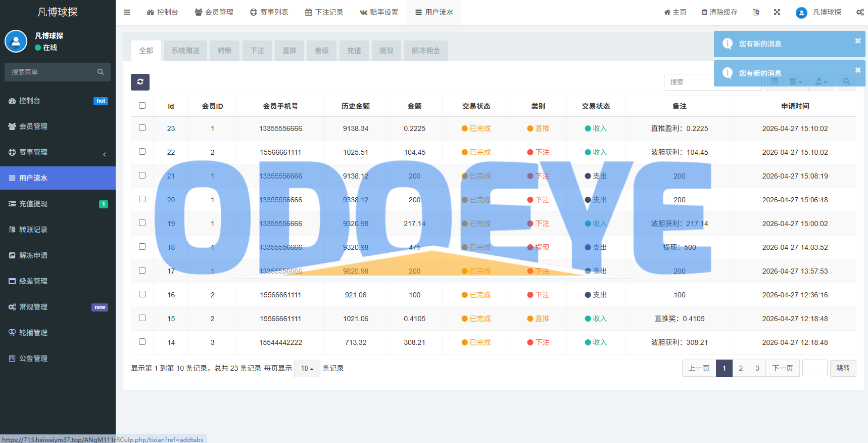Click the refresh button above the table
Viewport: 868px width, 443px height.
[x=140, y=82]
